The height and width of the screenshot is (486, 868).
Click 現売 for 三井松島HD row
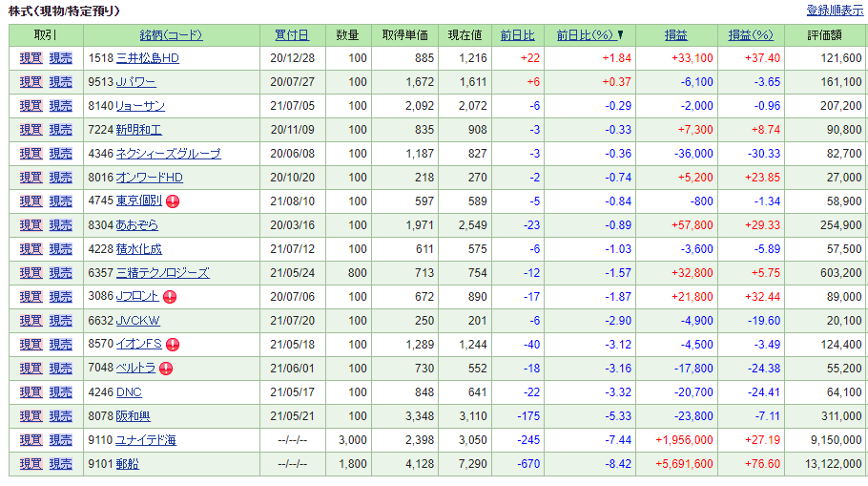point(61,58)
